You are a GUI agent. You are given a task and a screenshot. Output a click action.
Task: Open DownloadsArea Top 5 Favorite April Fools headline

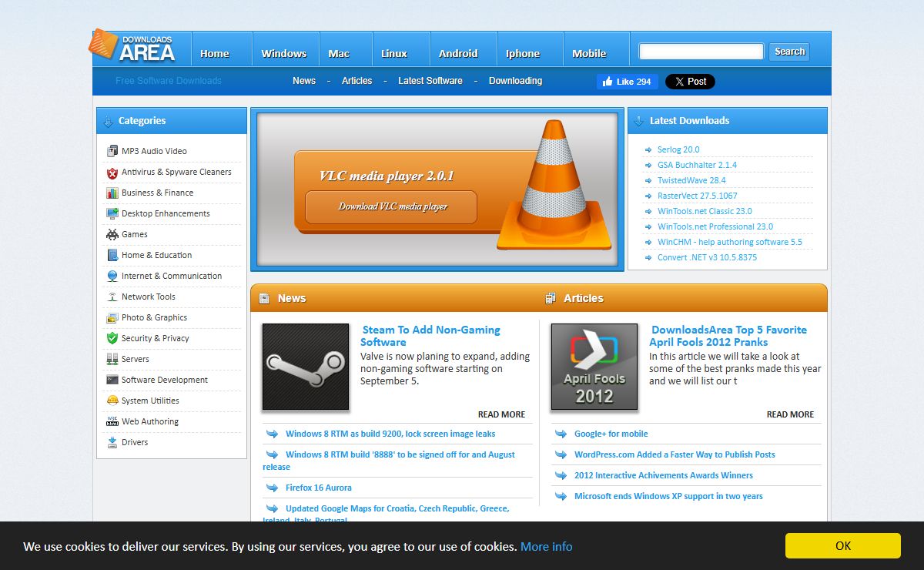click(x=728, y=336)
